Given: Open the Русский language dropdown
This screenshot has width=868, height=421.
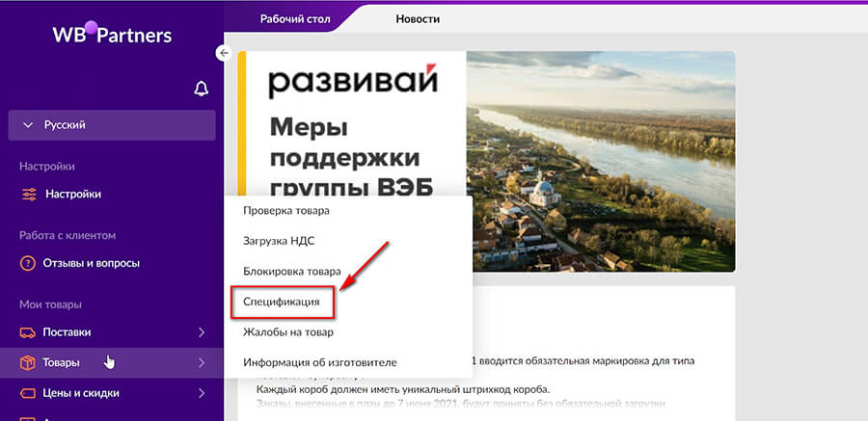Looking at the screenshot, I should pos(112,125).
